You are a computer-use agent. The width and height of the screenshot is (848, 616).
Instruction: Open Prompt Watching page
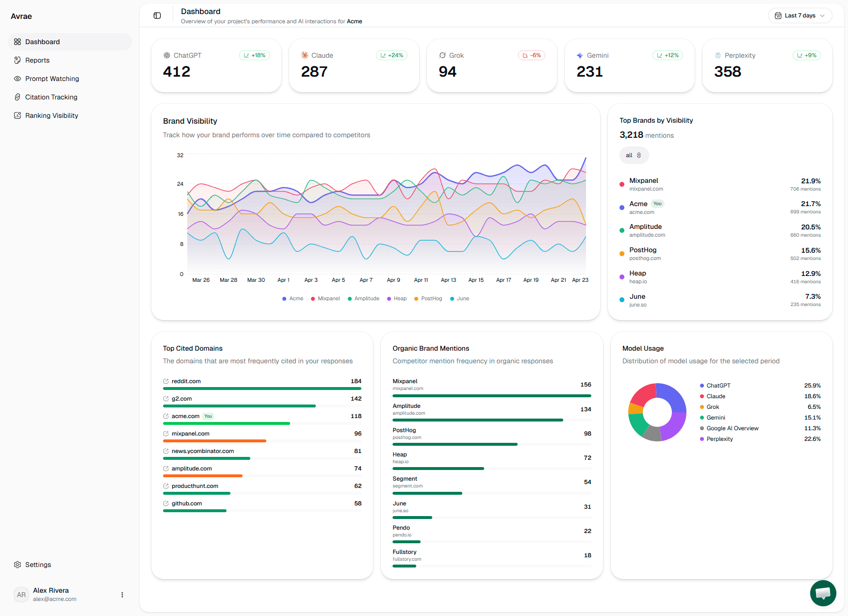tap(70, 79)
